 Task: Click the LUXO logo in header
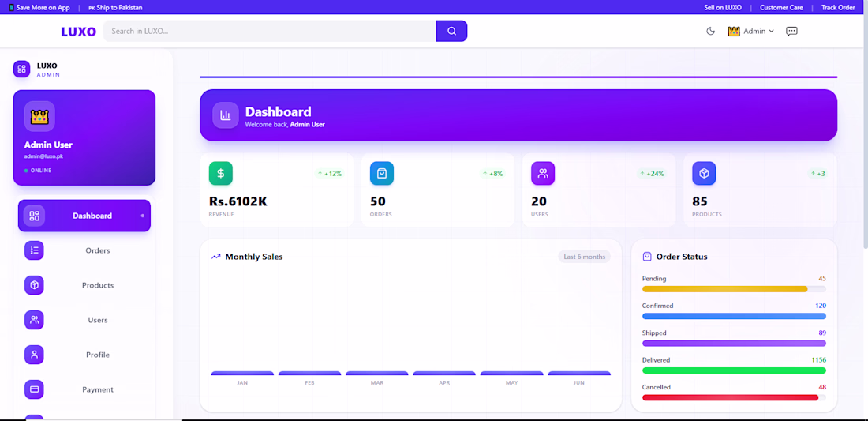[x=79, y=32]
